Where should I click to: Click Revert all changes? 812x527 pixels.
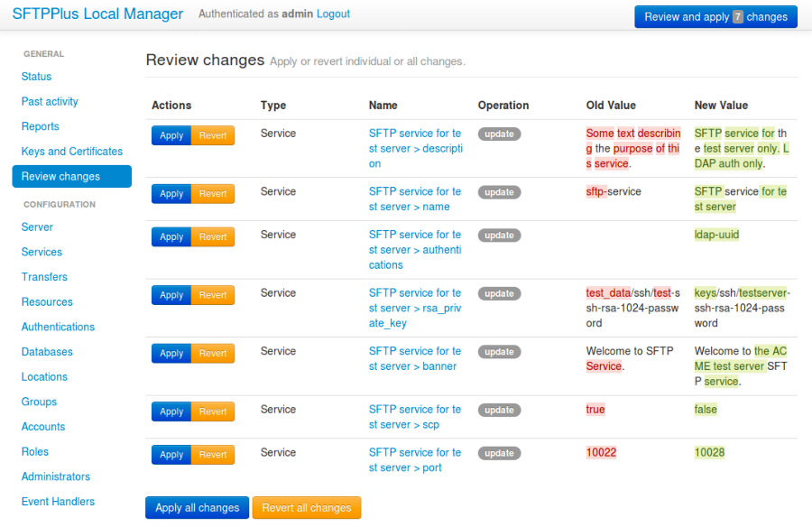[x=307, y=507]
